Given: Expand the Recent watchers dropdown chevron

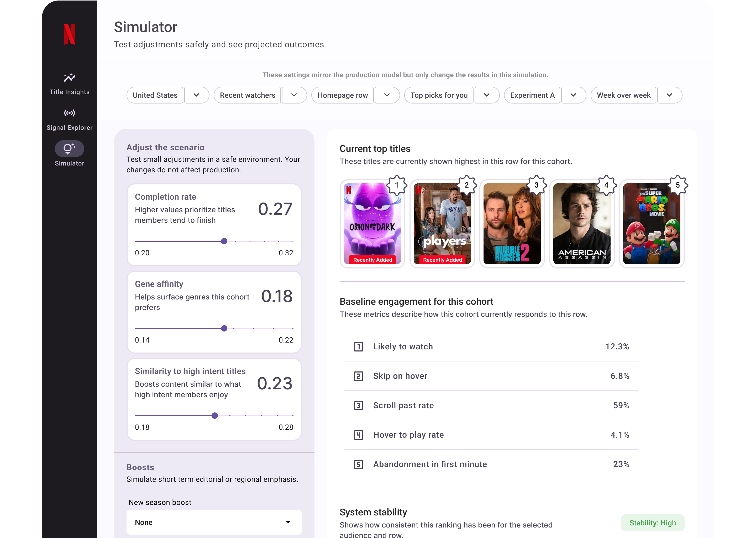Looking at the screenshot, I should [294, 95].
